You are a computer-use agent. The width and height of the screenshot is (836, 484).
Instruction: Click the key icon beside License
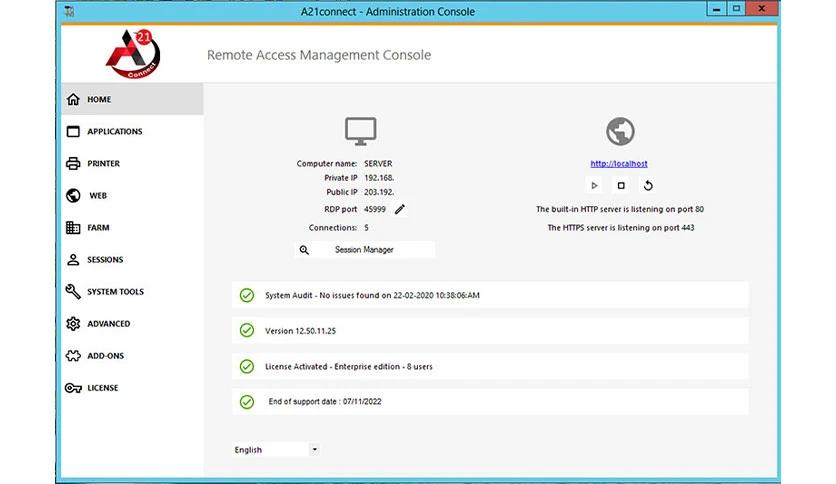coord(73,388)
